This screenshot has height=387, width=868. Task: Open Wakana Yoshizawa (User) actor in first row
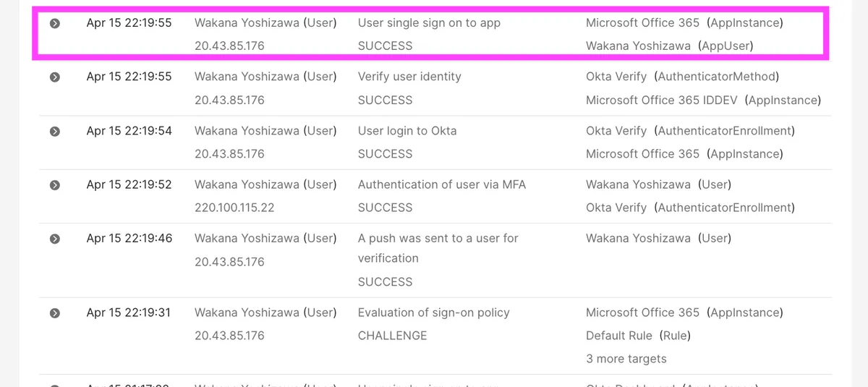tap(265, 22)
